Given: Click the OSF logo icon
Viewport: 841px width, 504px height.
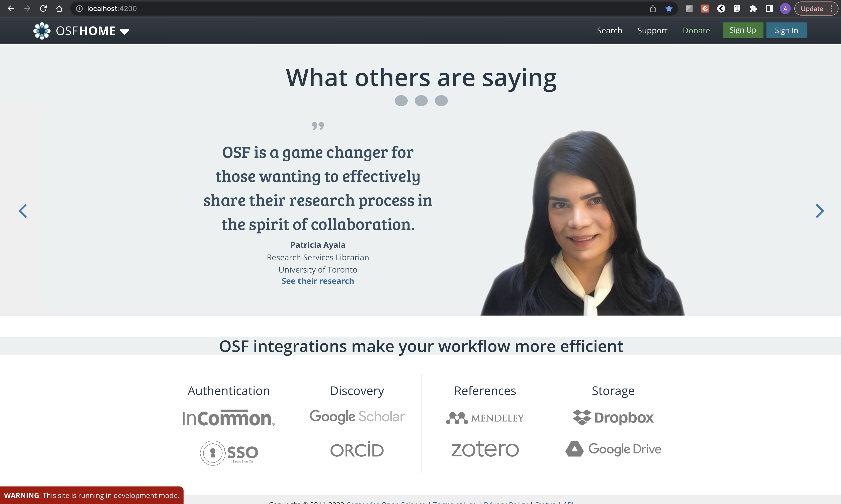Looking at the screenshot, I should [42, 31].
